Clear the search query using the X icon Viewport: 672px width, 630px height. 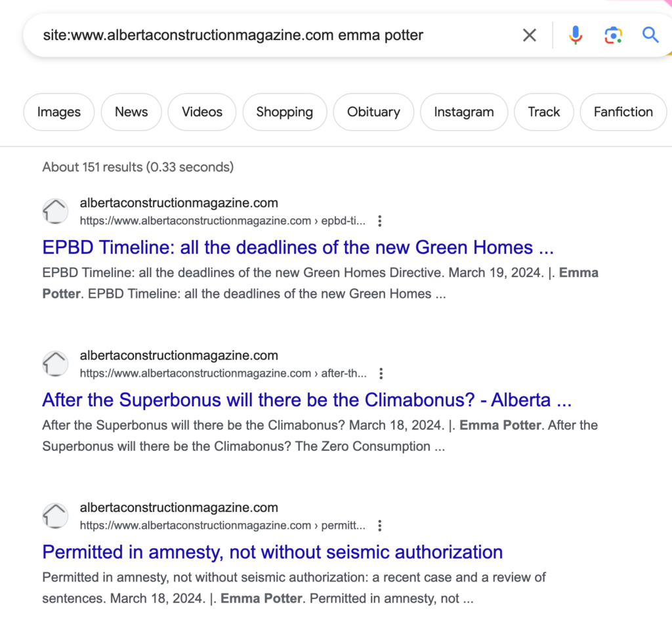click(529, 35)
